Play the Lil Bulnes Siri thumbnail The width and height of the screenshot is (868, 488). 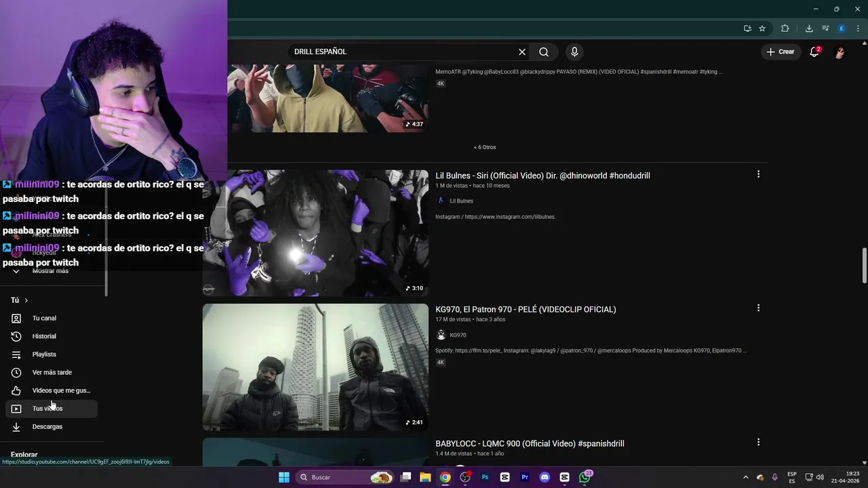(x=315, y=233)
